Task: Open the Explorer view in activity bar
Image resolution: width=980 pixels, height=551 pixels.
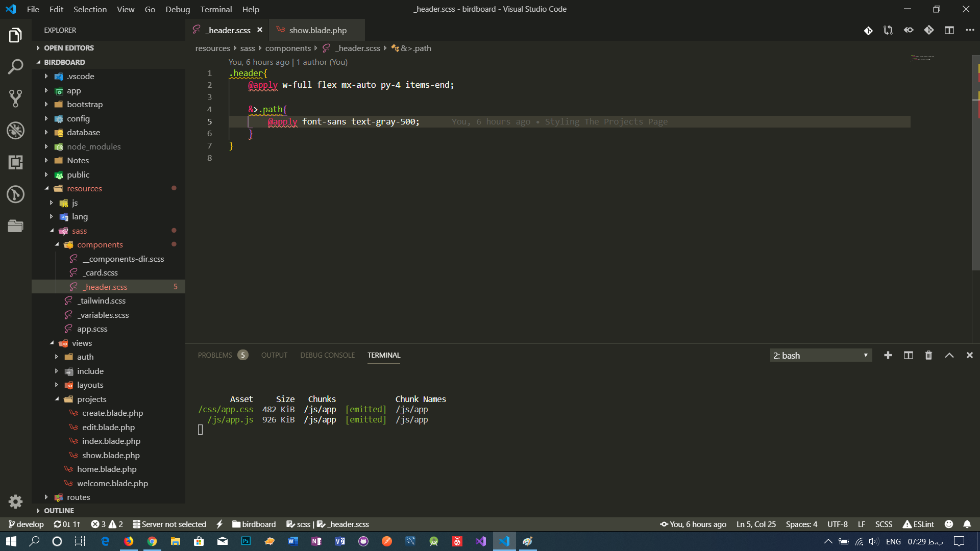Action: click(x=15, y=35)
